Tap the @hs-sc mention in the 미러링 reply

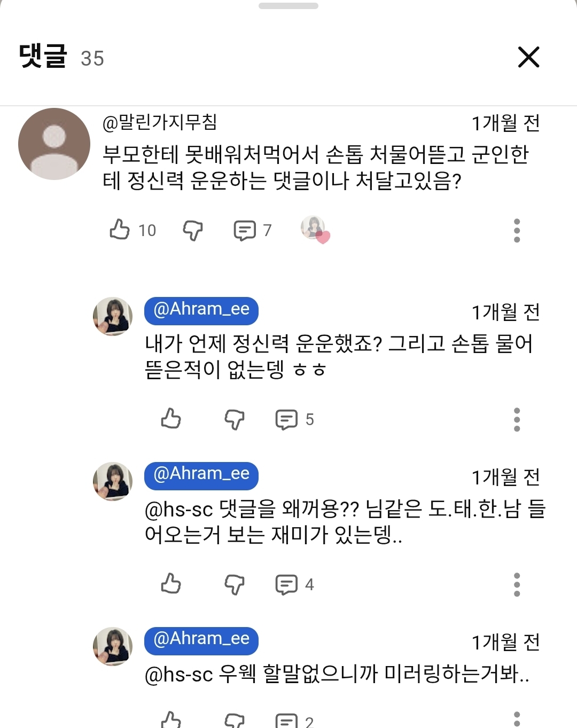click(179, 675)
